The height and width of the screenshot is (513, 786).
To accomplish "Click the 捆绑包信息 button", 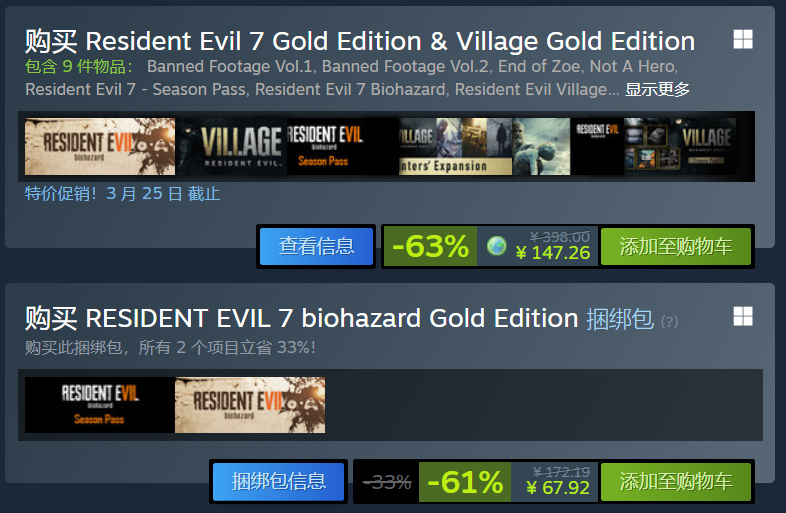I will pos(279,481).
